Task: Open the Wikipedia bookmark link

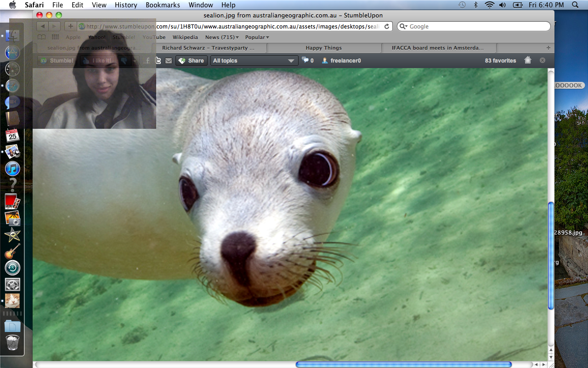Action: tap(185, 37)
